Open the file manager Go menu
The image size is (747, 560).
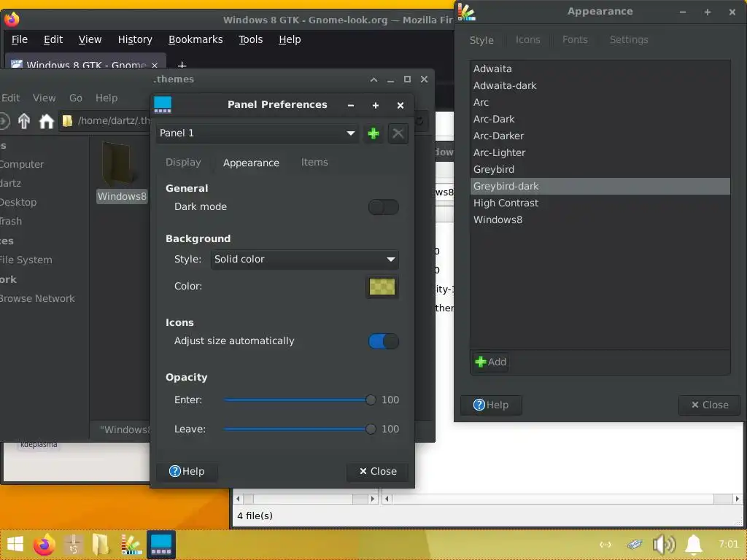click(x=76, y=98)
